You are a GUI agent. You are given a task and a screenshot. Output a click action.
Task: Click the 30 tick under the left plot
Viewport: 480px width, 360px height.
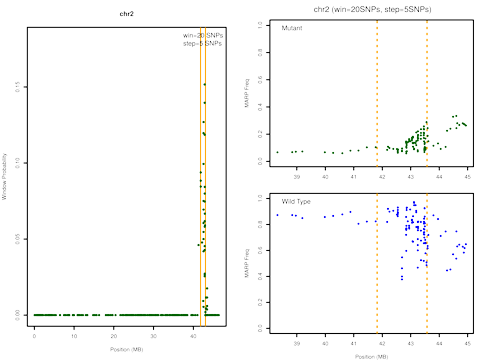tap(153, 336)
